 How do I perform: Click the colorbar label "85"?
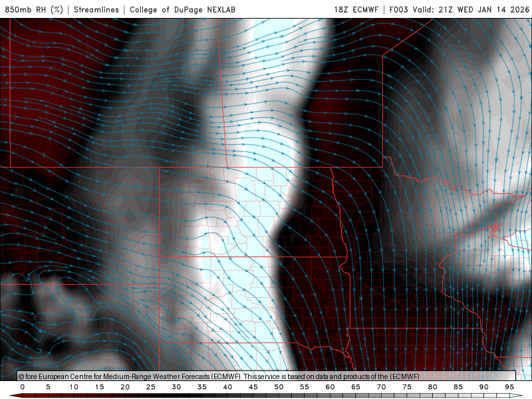point(458,387)
